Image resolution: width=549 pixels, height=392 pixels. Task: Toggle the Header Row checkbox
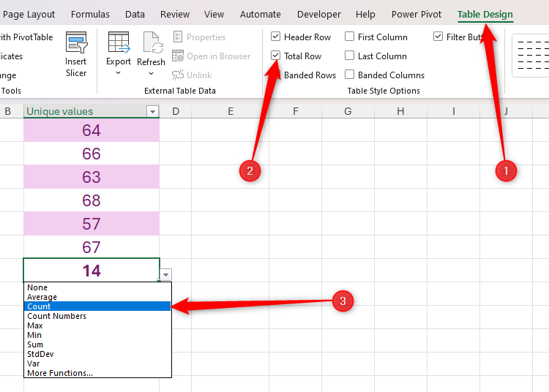pos(275,37)
